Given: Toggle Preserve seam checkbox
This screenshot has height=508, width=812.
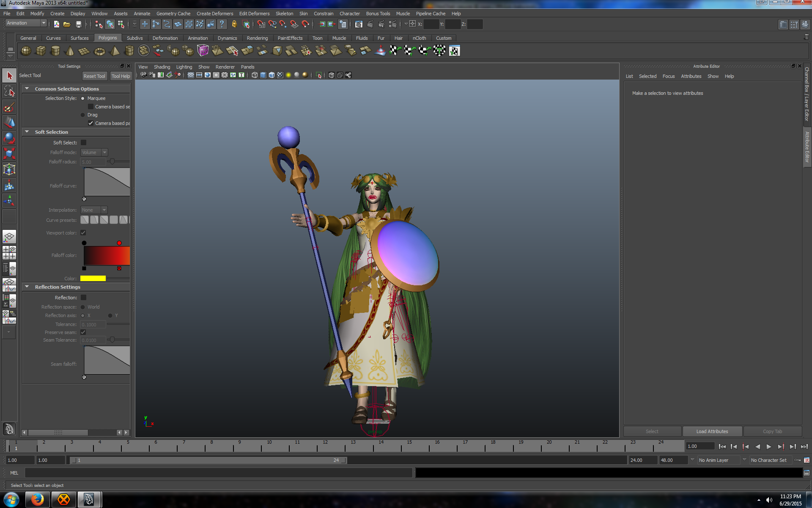Looking at the screenshot, I should (x=83, y=332).
